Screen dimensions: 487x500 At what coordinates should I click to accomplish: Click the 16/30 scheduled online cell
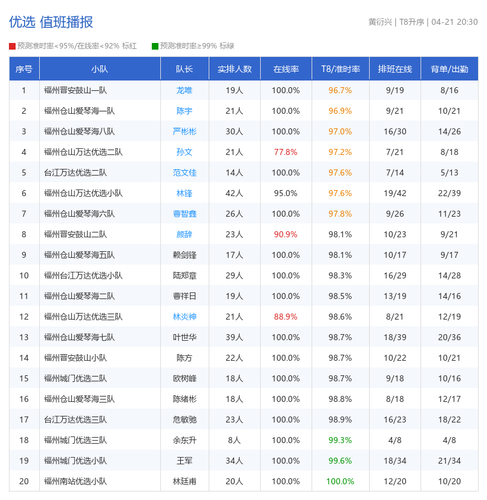[395, 131]
